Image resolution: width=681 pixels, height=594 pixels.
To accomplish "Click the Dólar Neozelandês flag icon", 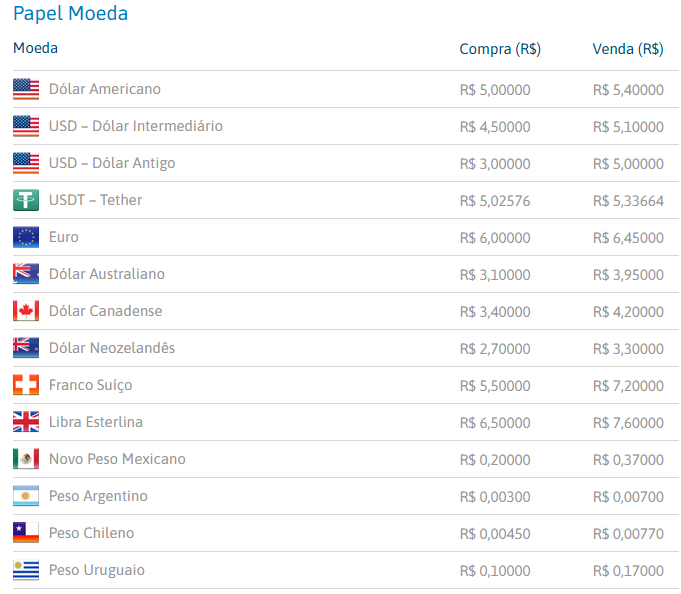I will pyautogui.click(x=26, y=348).
